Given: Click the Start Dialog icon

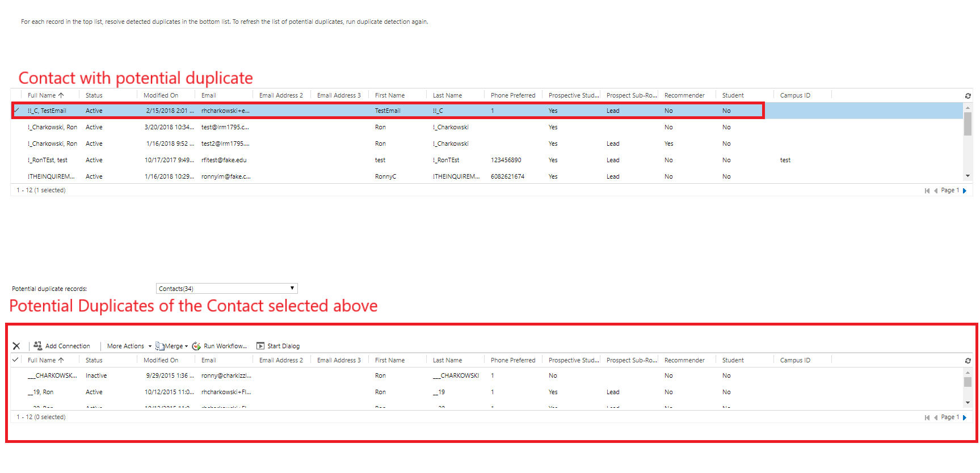Looking at the screenshot, I should (x=260, y=346).
